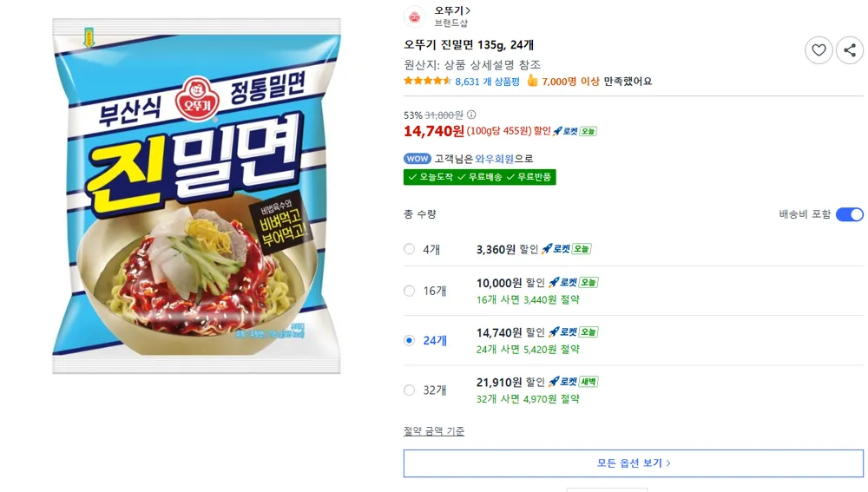868x492 pixels.
Task: Add product to wishlist with heart icon
Action: click(x=819, y=50)
